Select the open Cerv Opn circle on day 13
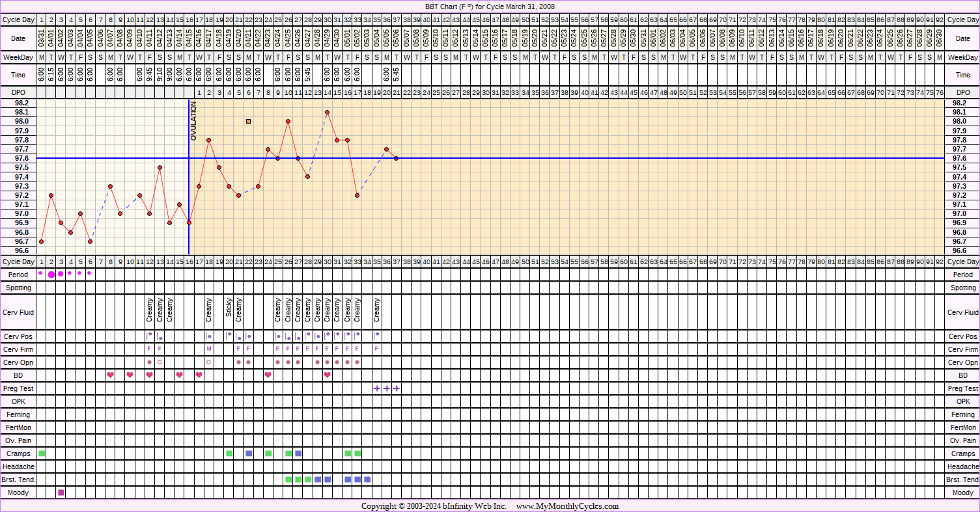Screen dimensions: 980x512 coord(160,362)
